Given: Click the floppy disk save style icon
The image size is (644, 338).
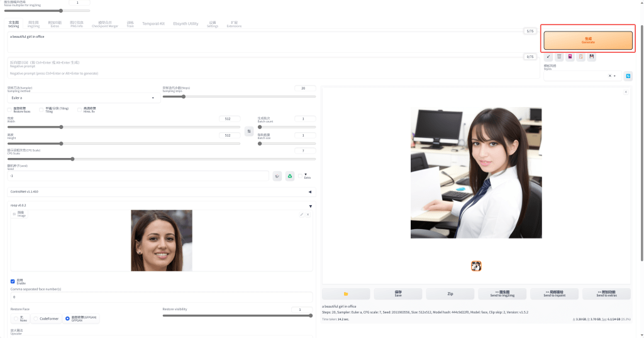Looking at the screenshot, I should [x=592, y=57].
